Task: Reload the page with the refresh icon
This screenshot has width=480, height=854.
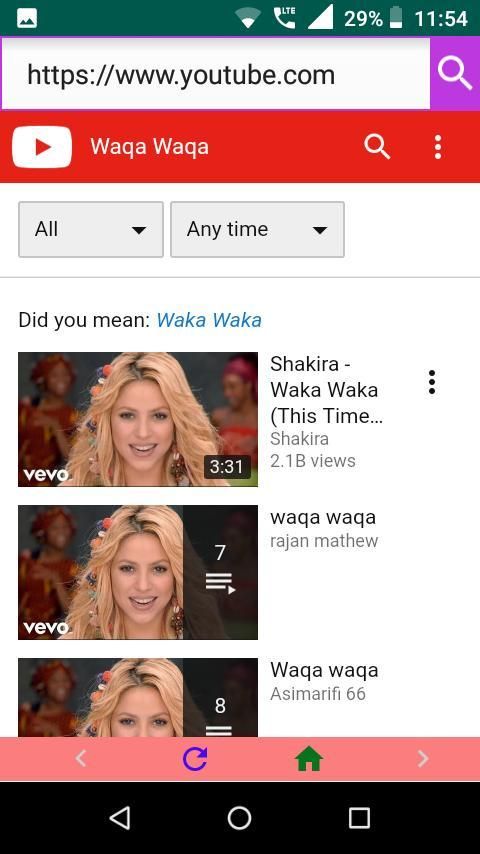Action: (195, 759)
